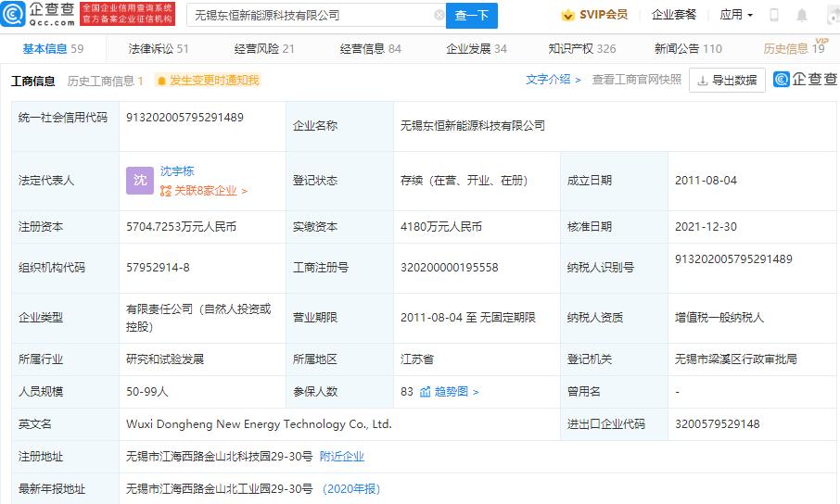Switch to 经营信息 tab
Viewport: 840px width, 504px height.
point(371,49)
